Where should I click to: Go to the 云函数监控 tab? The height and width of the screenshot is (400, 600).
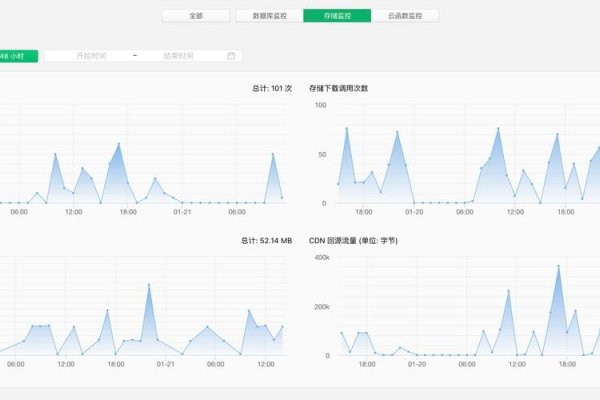[406, 16]
